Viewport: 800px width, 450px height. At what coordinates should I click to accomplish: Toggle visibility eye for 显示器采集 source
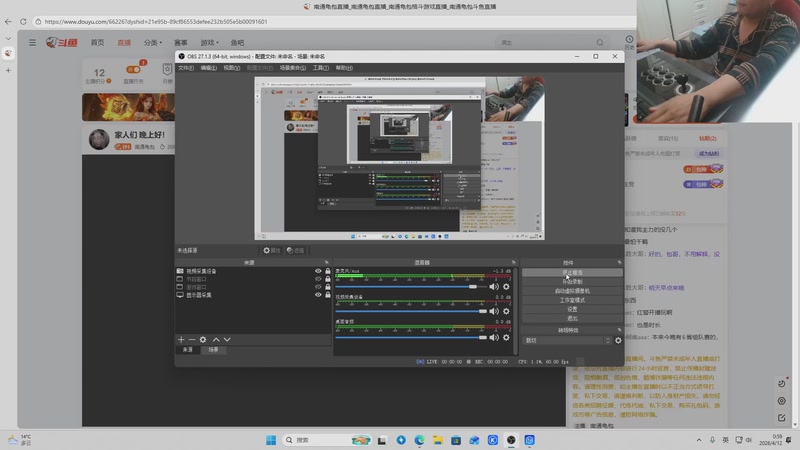click(318, 294)
